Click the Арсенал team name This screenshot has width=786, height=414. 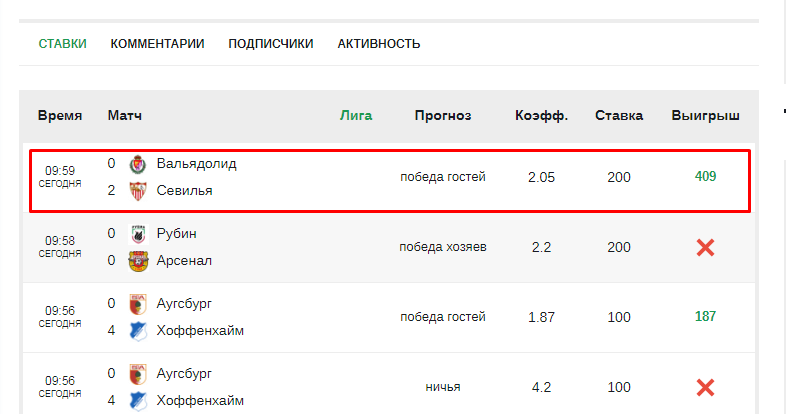pyautogui.click(x=184, y=261)
